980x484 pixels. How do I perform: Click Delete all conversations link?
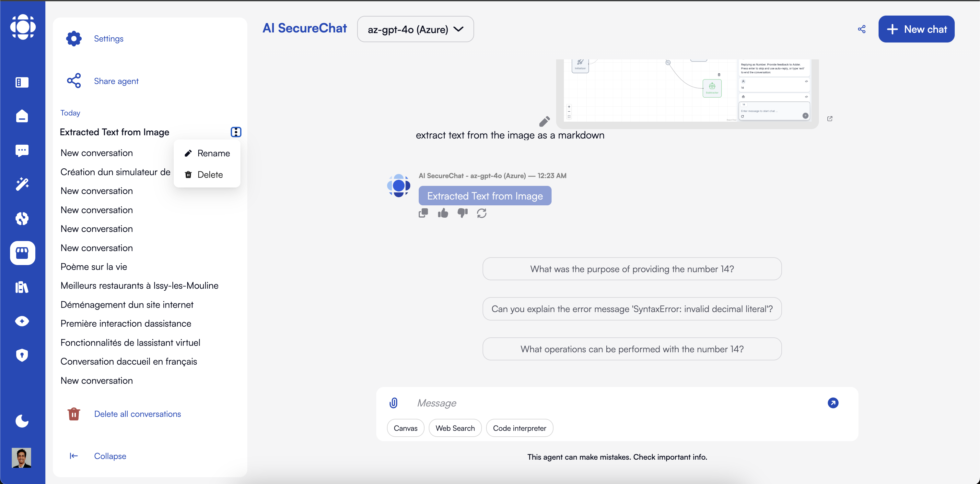137,414
